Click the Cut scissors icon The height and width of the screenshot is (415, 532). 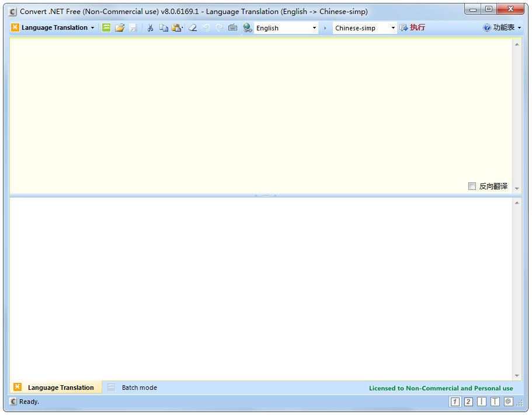click(149, 27)
